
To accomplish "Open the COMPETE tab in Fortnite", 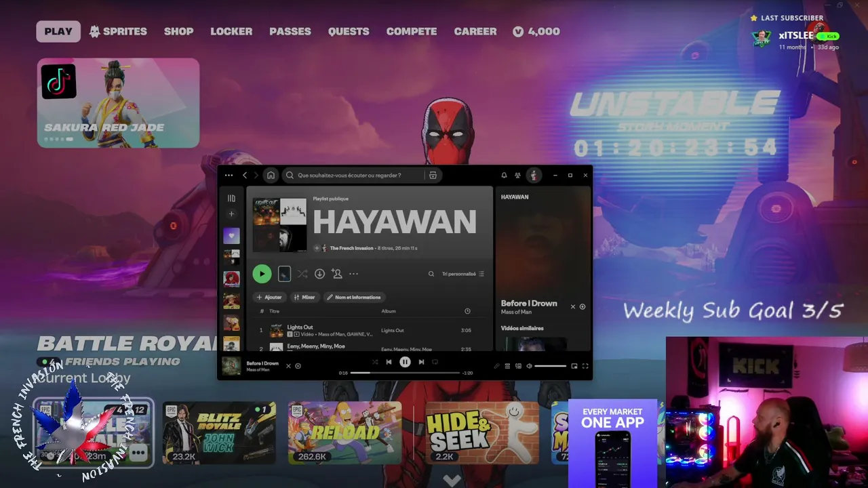I will (412, 31).
